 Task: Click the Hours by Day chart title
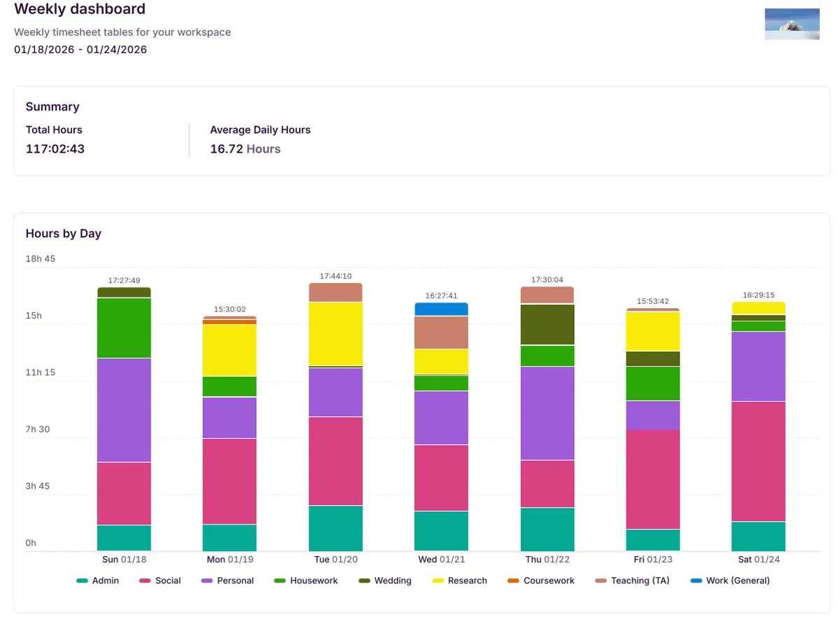click(x=64, y=233)
